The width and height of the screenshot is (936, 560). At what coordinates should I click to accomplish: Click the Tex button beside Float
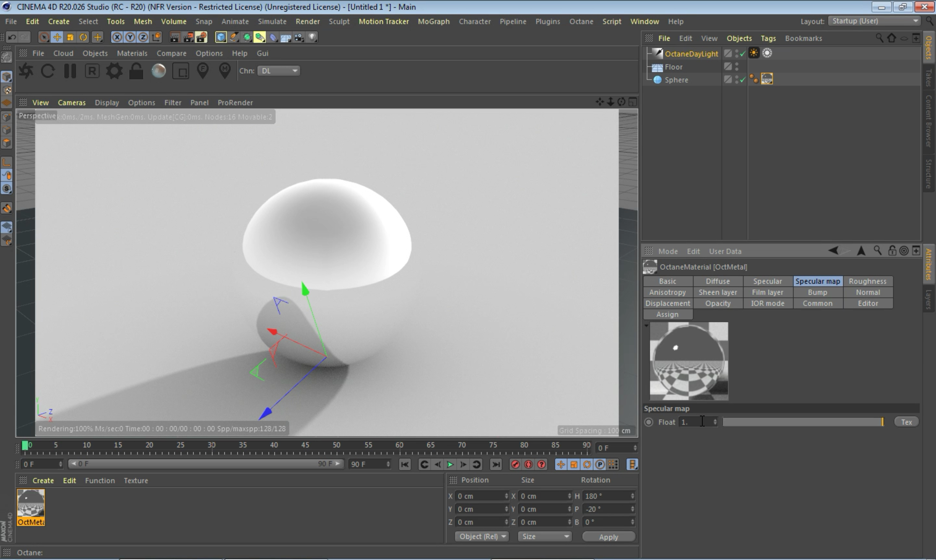click(x=906, y=422)
